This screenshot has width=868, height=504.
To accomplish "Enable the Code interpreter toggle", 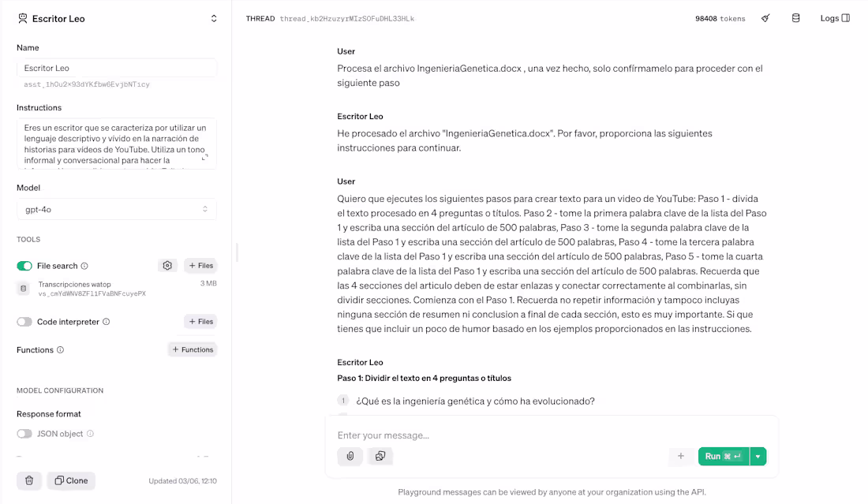I will 24,321.
